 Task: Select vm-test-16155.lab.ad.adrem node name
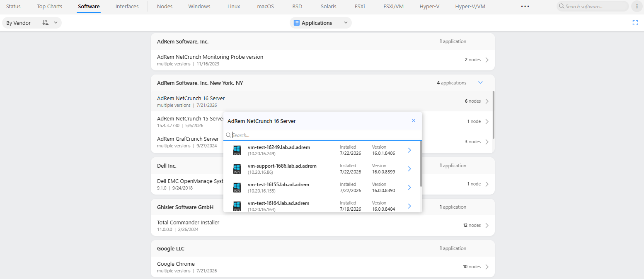[x=278, y=185]
